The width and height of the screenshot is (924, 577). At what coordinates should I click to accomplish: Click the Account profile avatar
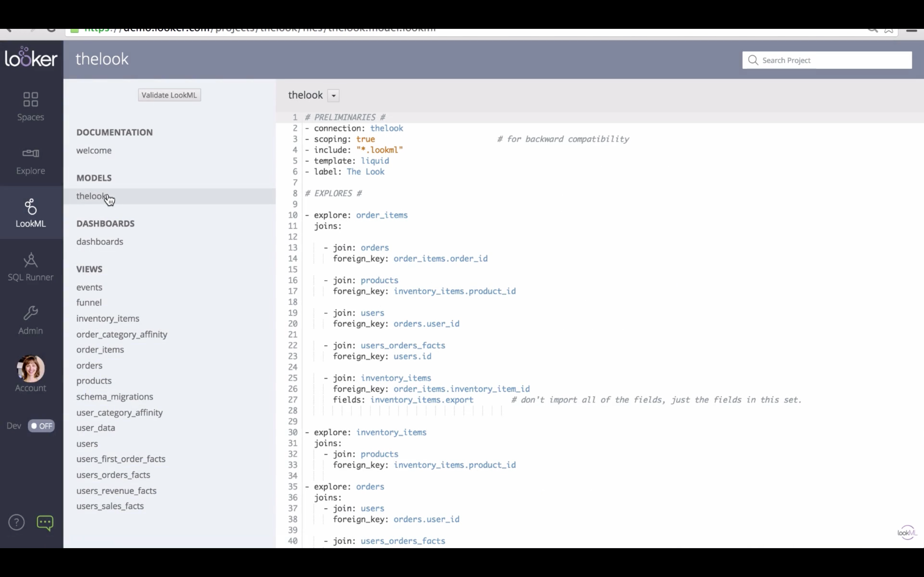click(x=30, y=369)
